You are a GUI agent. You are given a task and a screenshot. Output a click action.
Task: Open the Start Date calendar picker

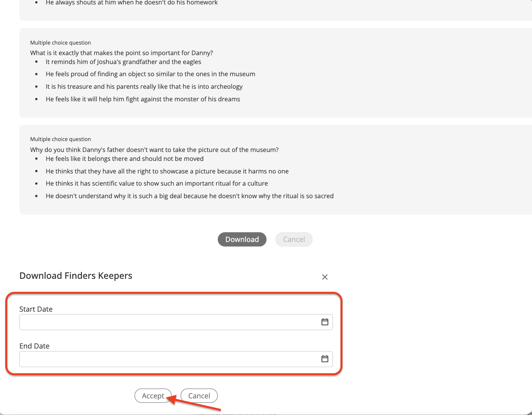tap(325, 322)
